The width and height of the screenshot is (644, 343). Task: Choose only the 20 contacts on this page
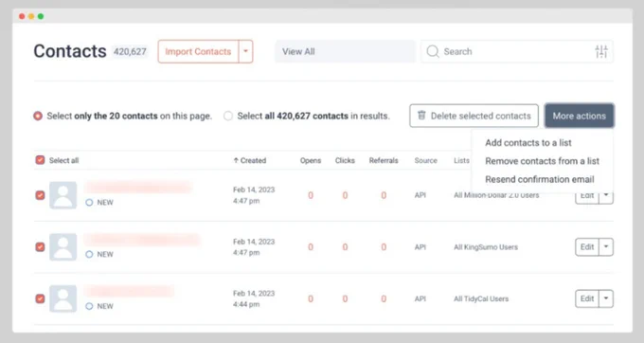pyautogui.click(x=38, y=116)
